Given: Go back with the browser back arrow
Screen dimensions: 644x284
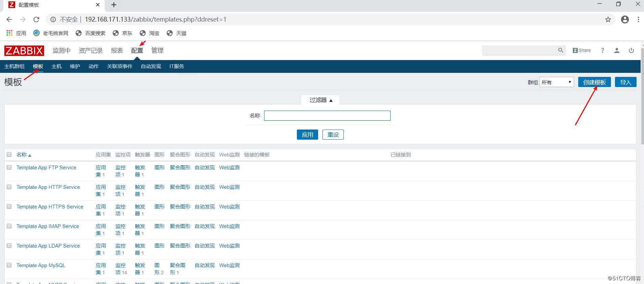Looking at the screenshot, I should (9, 20).
